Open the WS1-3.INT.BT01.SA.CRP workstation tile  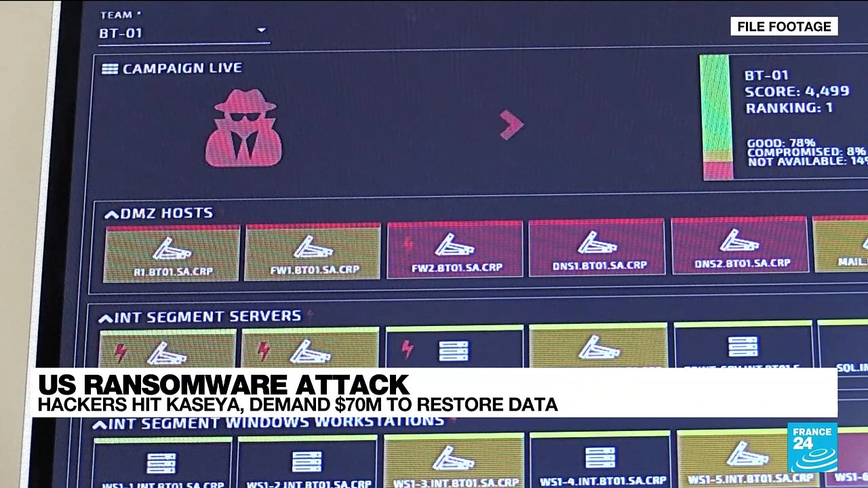[x=454, y=462]
